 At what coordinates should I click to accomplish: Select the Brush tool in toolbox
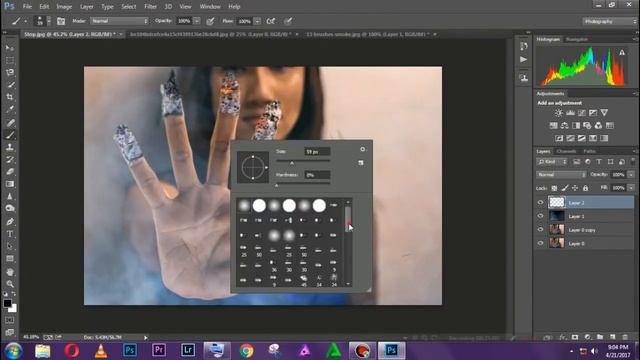tap(10, 135)
